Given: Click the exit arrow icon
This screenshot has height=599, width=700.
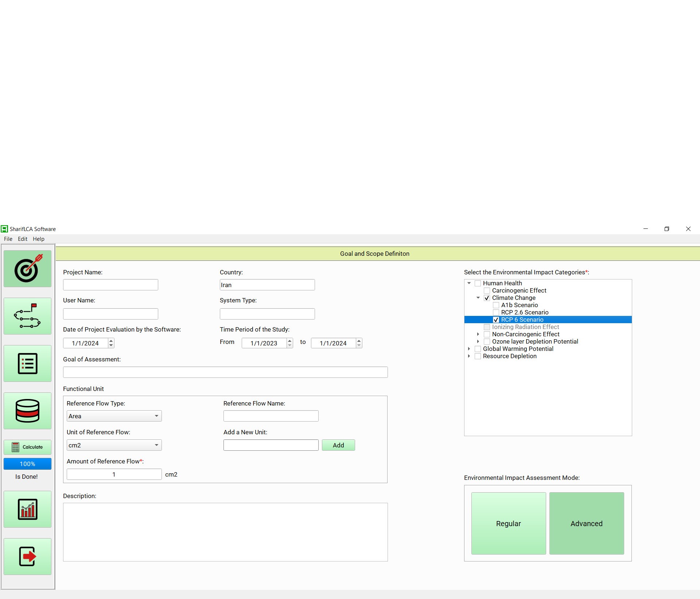Looking at the screenshot, I should tap(27, 556).
